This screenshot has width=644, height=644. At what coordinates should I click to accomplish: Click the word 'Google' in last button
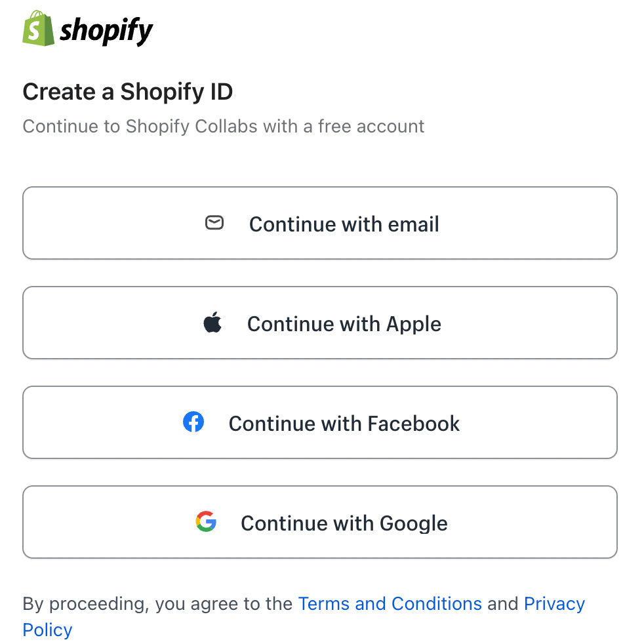pyautogui.click(x=413, y=523)
